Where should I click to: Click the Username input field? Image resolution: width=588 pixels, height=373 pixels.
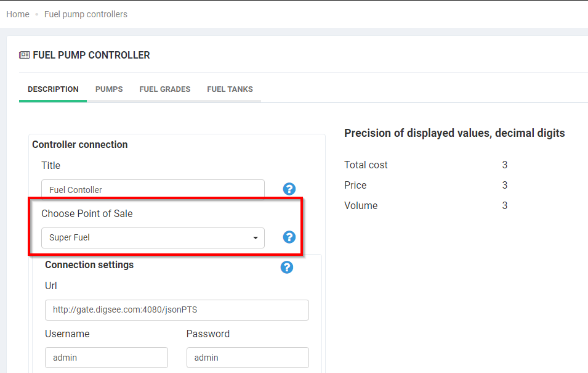tap(106, 357)
